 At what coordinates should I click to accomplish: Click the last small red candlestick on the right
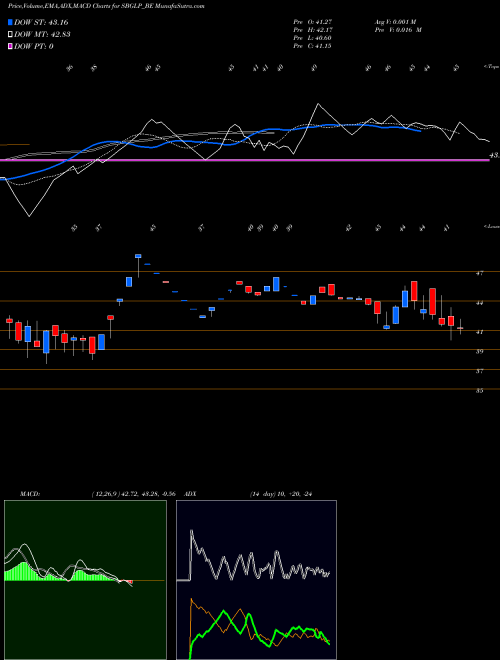click(460, 328)
